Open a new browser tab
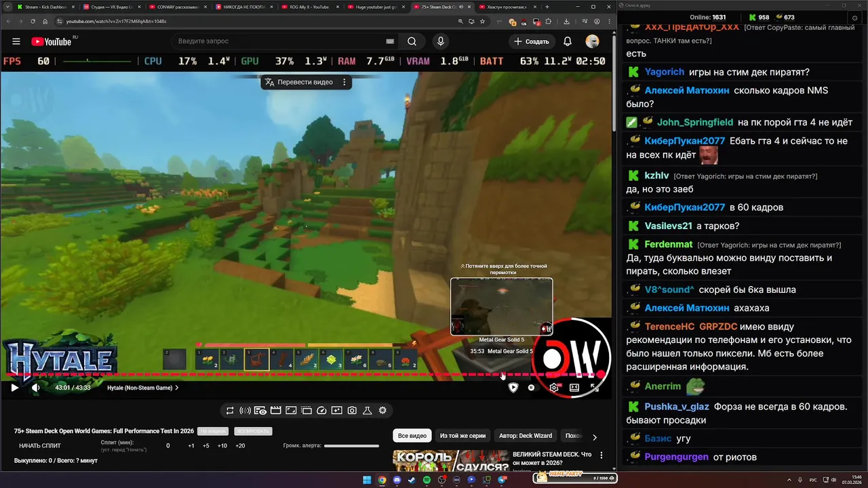The width and height of the screenshot is (868, 488). coord(547,7)
